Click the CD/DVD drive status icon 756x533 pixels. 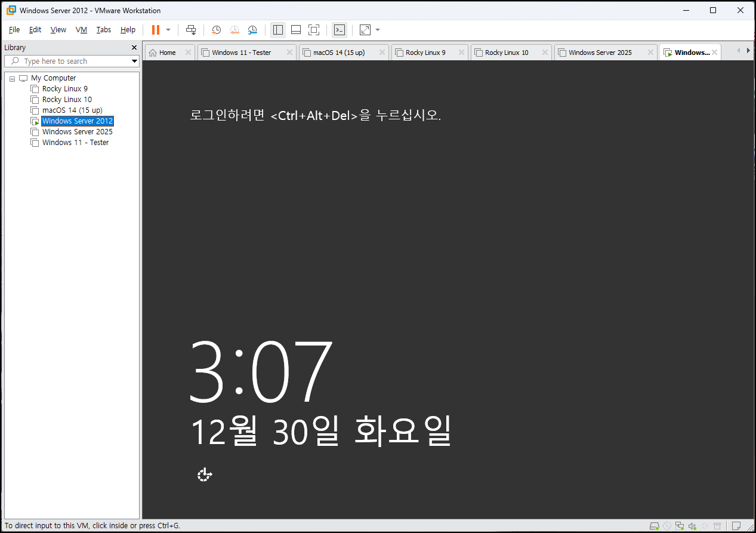pyautogui.click(x=667, y=526)
